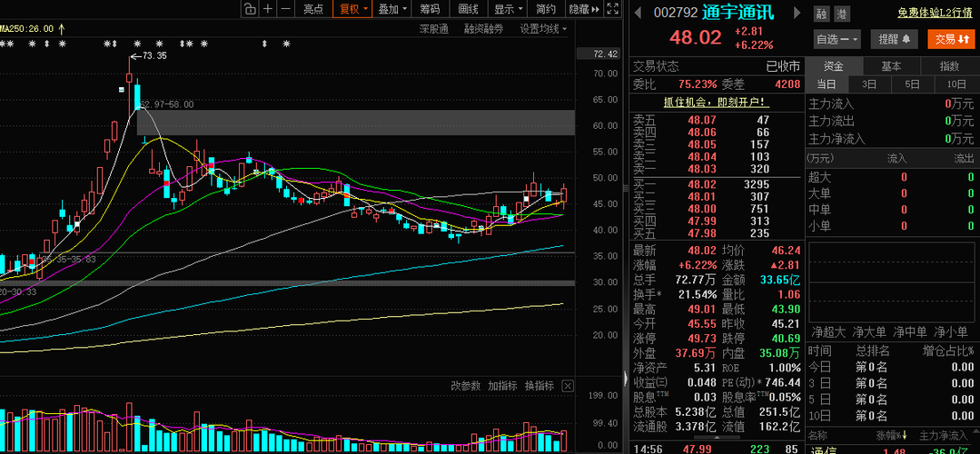Select the 3日 period tab

click(869, 84)
